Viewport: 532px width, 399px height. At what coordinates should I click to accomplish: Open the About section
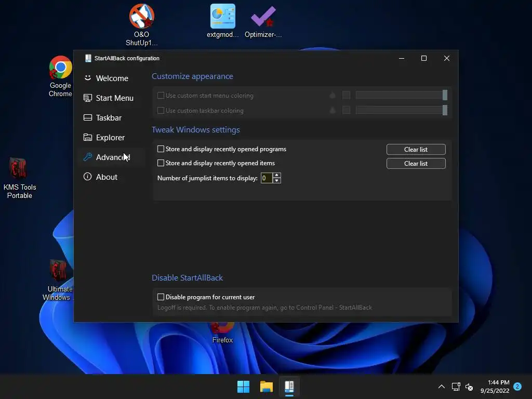click(x=100, y=177)
